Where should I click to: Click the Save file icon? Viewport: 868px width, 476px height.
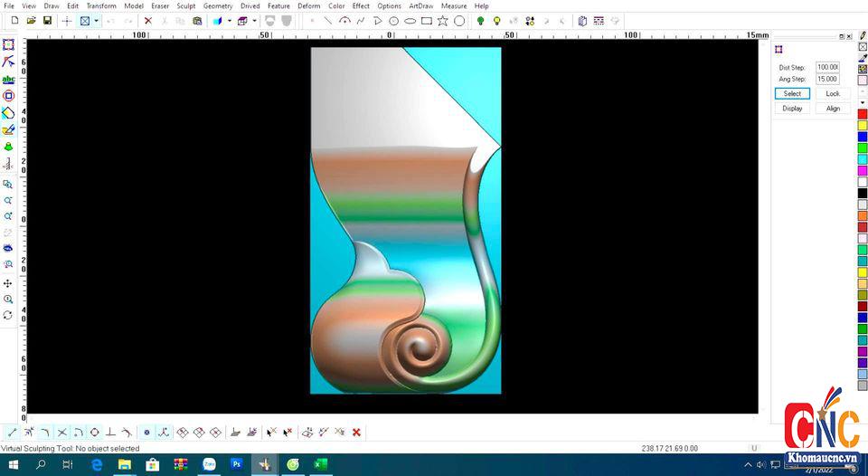[x=47, y=21]
